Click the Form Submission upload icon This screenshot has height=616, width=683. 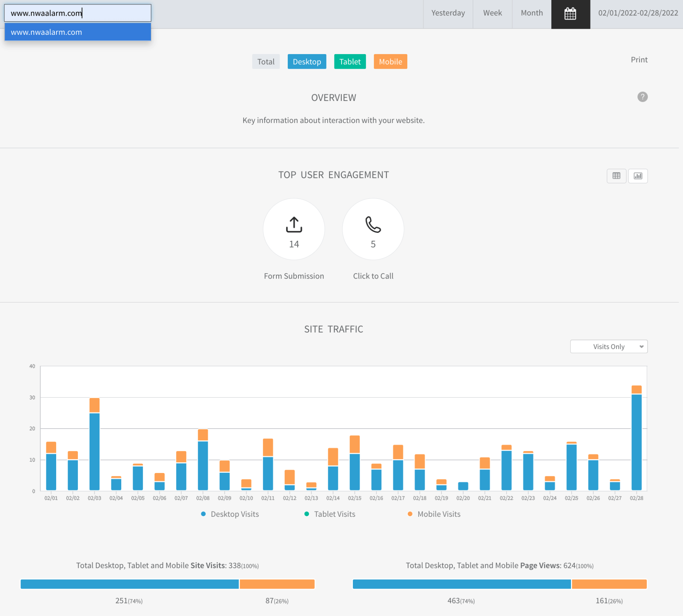point(294,225)
